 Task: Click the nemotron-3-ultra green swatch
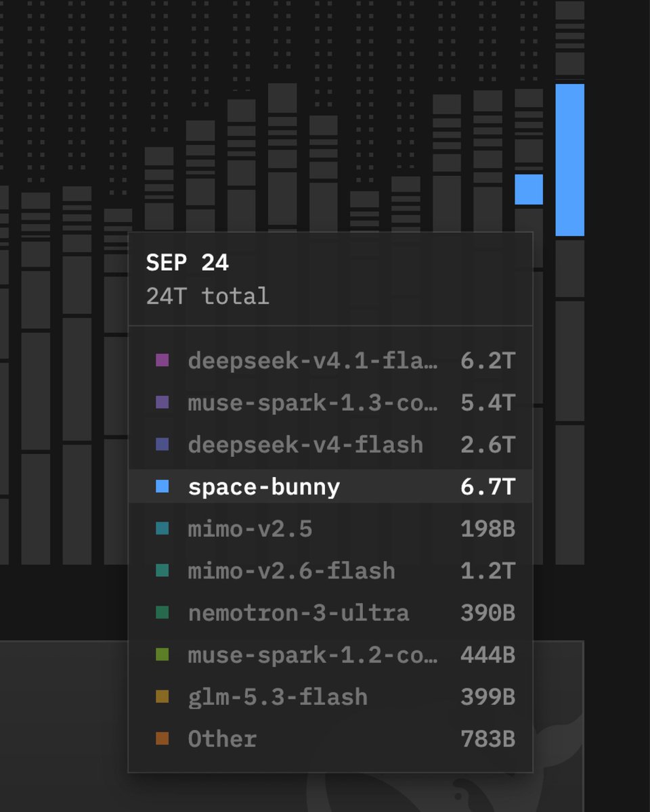tap(162, 612)
